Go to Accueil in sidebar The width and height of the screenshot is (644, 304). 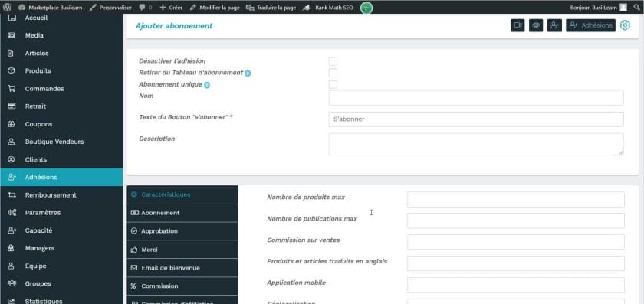[x=61, y=18]
